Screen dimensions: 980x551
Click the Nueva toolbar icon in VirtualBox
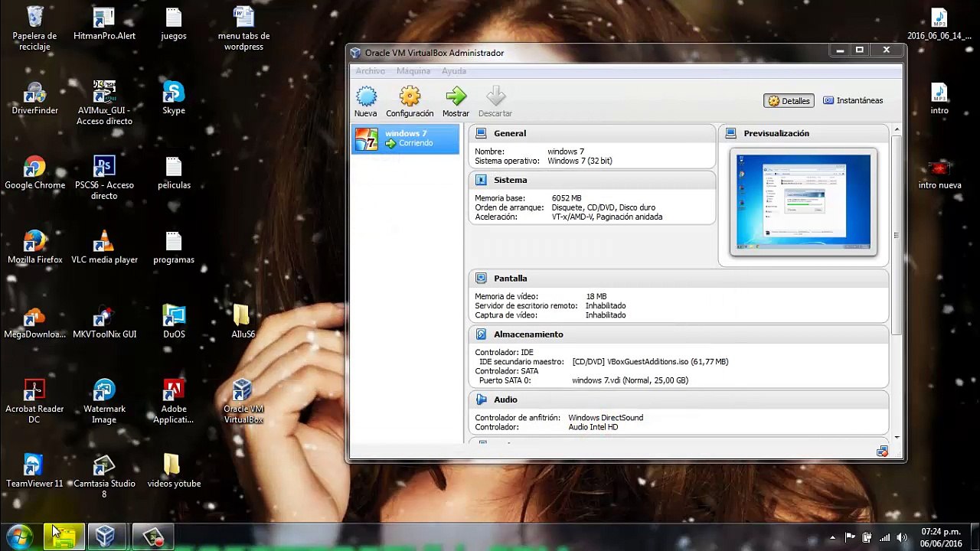coord(366,96)
